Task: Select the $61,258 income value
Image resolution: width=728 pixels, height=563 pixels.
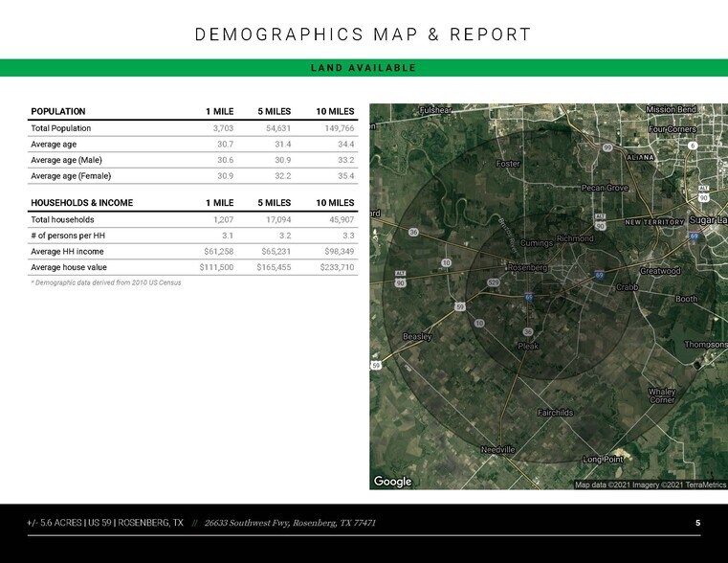Action: point(219,251)
